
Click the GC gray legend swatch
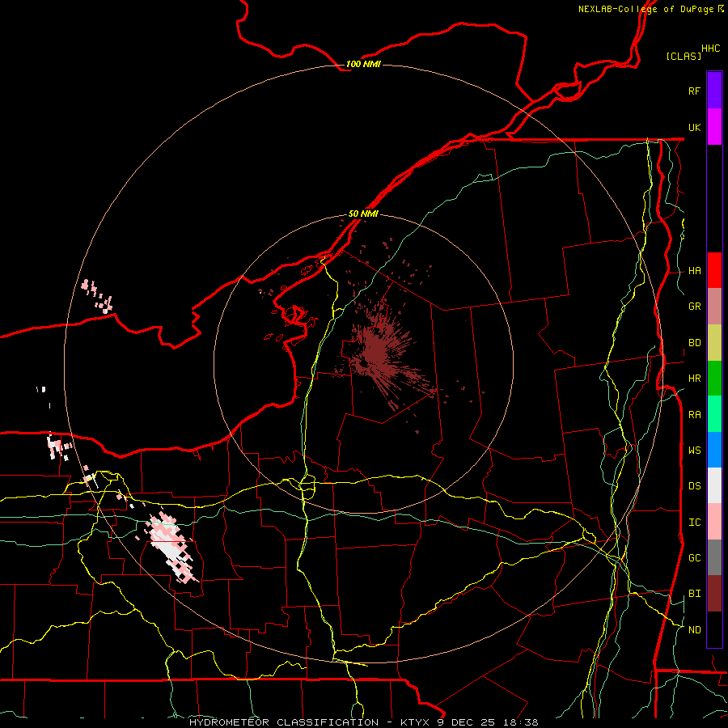tap(714, 557)
